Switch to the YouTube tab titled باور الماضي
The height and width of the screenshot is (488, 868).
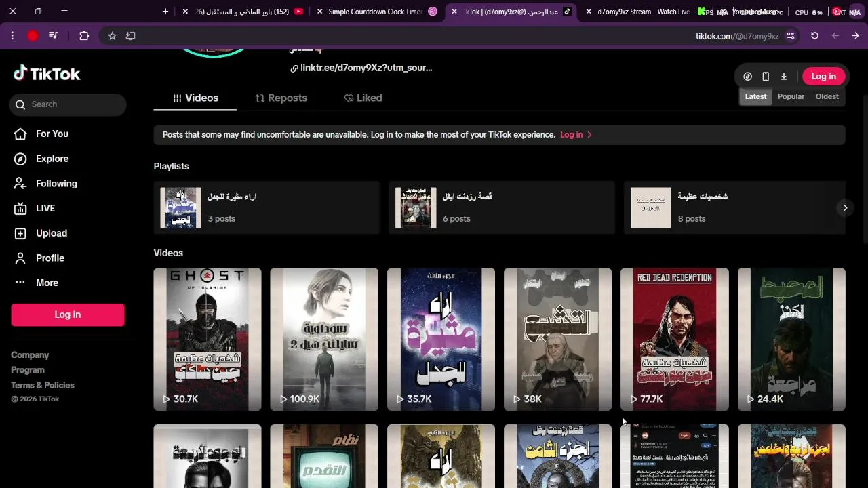pyautogui.click(x=243, y=12)
